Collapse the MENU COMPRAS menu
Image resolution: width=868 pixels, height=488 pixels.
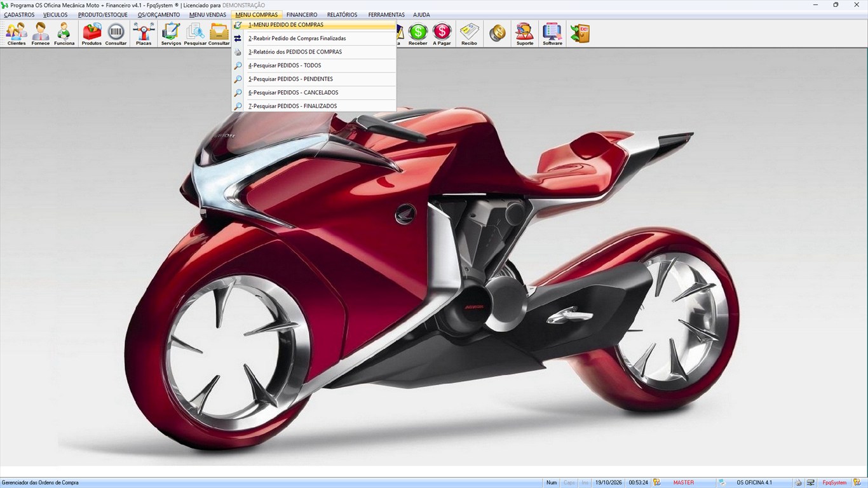[x=257, y=15]
